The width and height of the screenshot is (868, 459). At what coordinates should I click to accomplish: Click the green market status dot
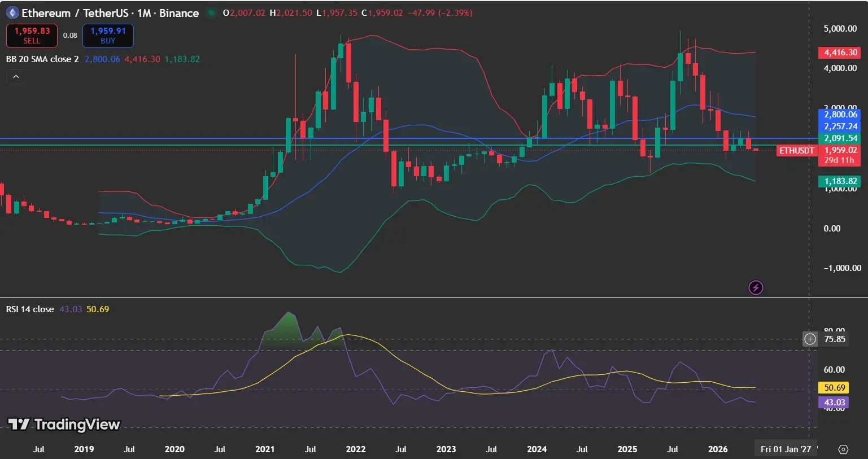pyautogui.click(x=211, y=13)
